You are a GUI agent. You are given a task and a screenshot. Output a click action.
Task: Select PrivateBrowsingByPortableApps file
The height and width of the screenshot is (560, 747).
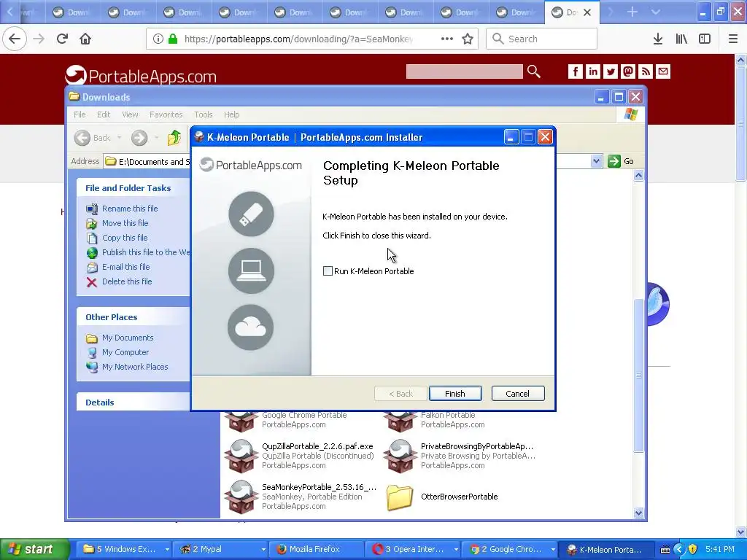click(461, 456)
